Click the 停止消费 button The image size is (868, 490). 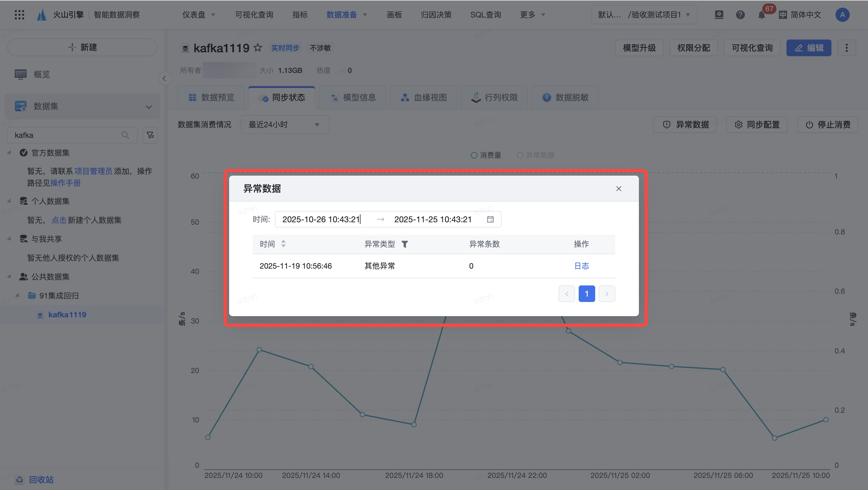coord(828,125)
